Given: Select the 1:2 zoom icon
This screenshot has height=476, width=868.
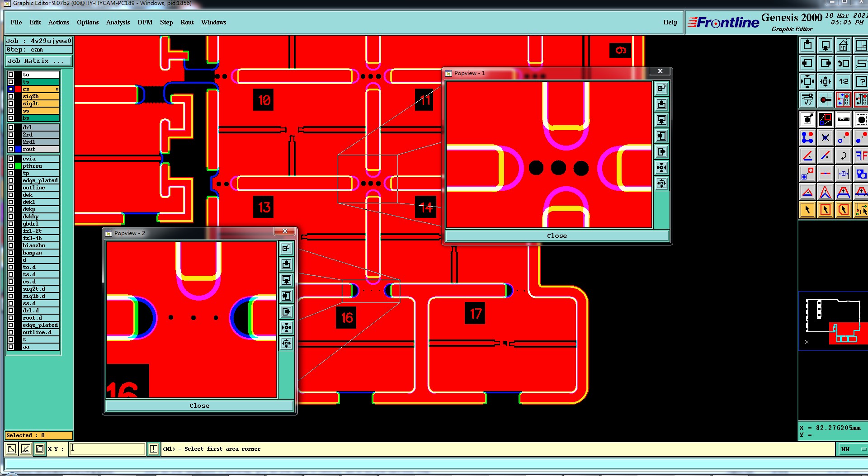Looking at the screenshot, I should [x=843, y=82].
